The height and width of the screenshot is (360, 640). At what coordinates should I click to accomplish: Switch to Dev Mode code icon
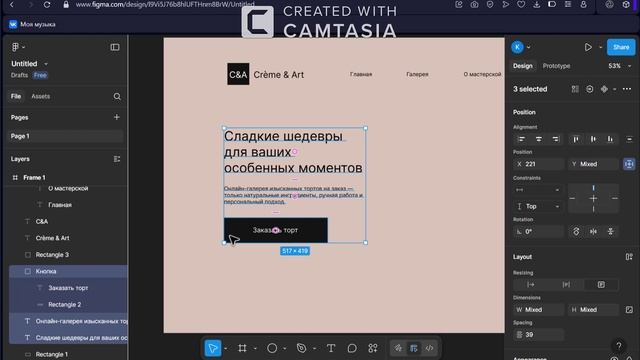click(429, 348)
